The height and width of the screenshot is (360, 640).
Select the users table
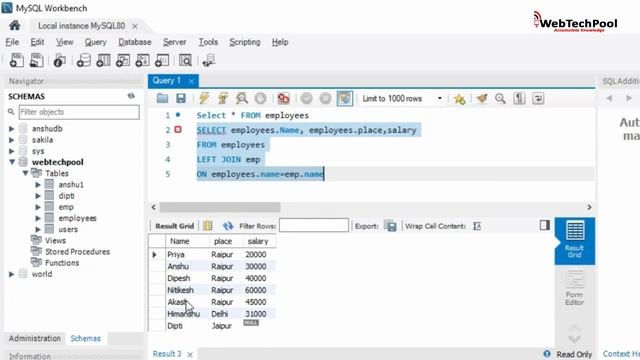click(x=68, y=229)
